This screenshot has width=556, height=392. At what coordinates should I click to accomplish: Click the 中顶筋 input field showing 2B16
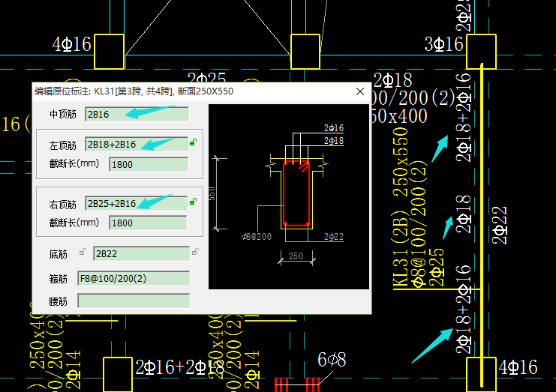pos(137,115)
